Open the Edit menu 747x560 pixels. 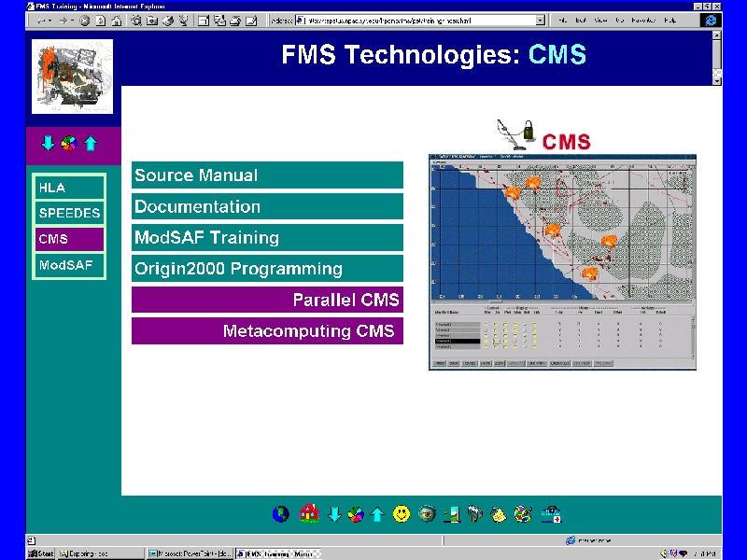point(580,21)
